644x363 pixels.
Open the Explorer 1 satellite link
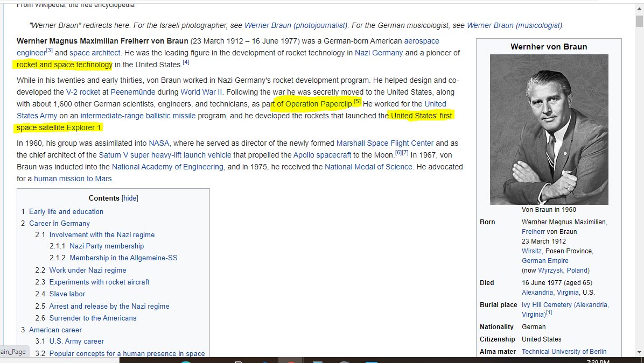tap(83, 128)
